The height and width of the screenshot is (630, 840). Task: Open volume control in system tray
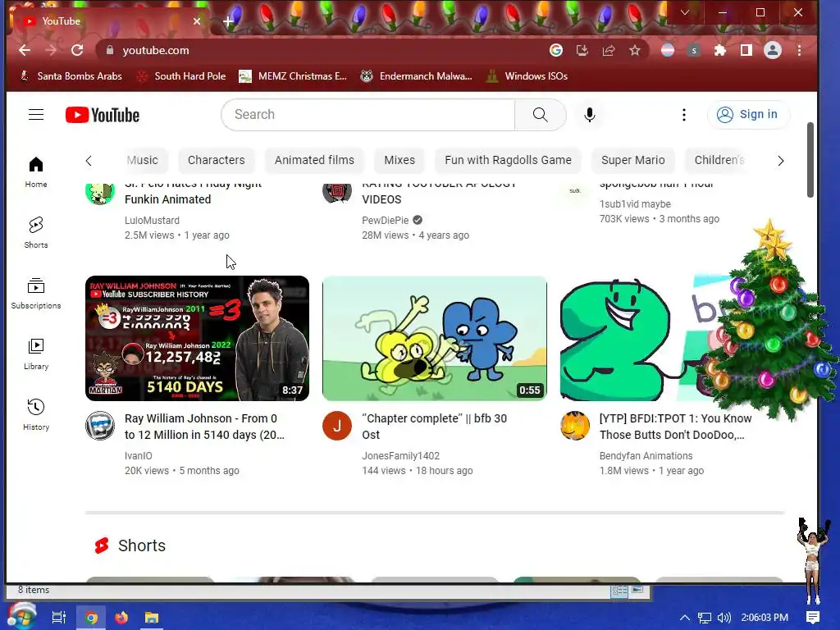coord(724,618)
